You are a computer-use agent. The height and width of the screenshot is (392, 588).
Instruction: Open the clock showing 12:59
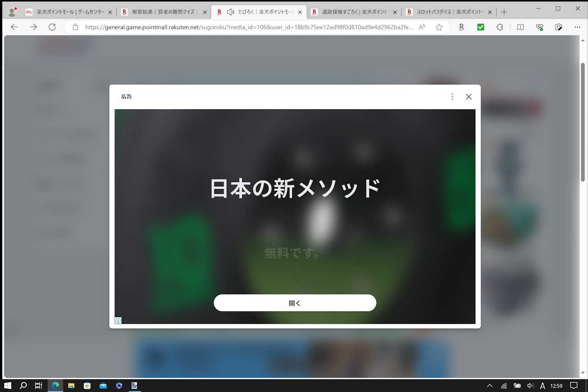coord(556,385)
